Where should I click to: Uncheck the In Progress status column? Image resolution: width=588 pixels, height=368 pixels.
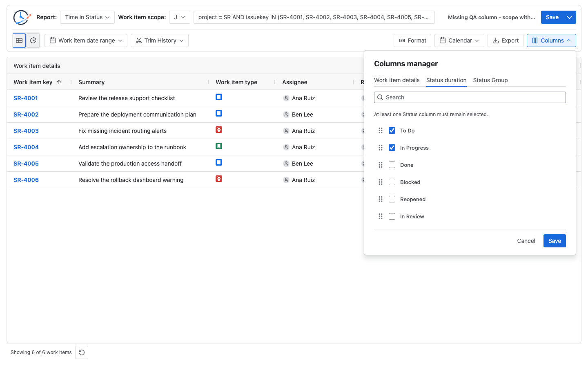pyautogui.click(x=392, y=148)
